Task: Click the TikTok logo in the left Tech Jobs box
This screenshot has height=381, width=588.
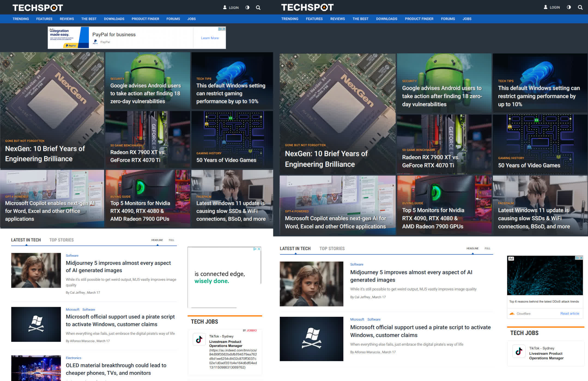Action: [x=199, y=339]
